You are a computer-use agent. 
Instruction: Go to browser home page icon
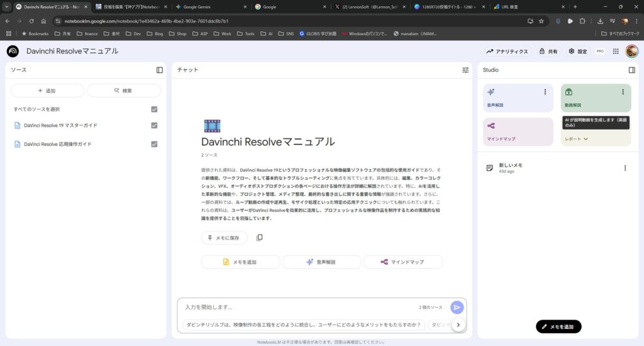pyautogui.click(x=43, y=21)
